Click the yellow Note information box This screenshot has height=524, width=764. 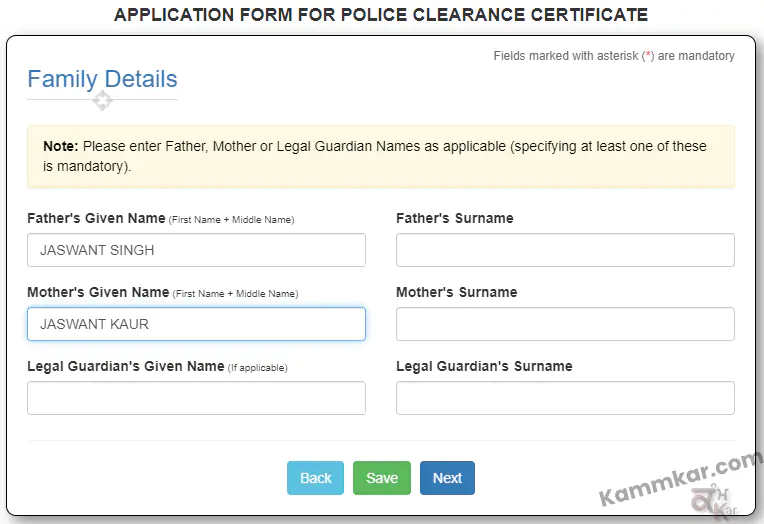click(x=381, y=156)
